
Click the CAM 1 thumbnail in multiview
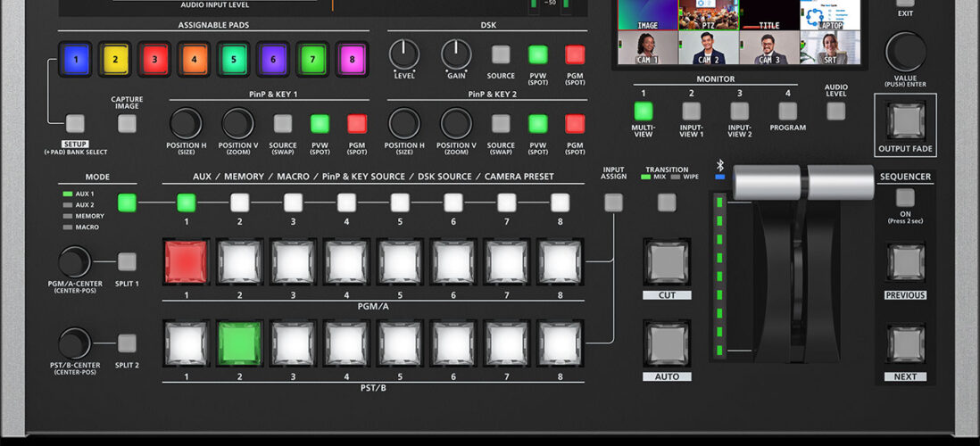click(x=644, y=47)
